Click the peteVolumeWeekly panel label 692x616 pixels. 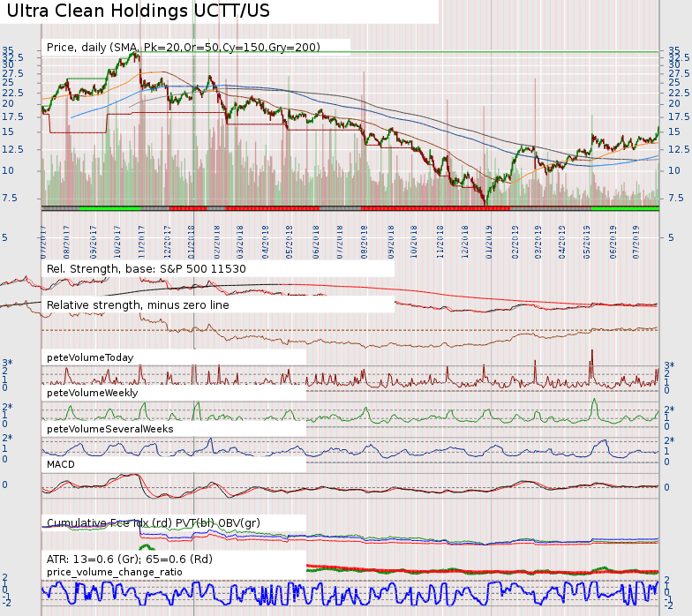[x=92, y=393]
